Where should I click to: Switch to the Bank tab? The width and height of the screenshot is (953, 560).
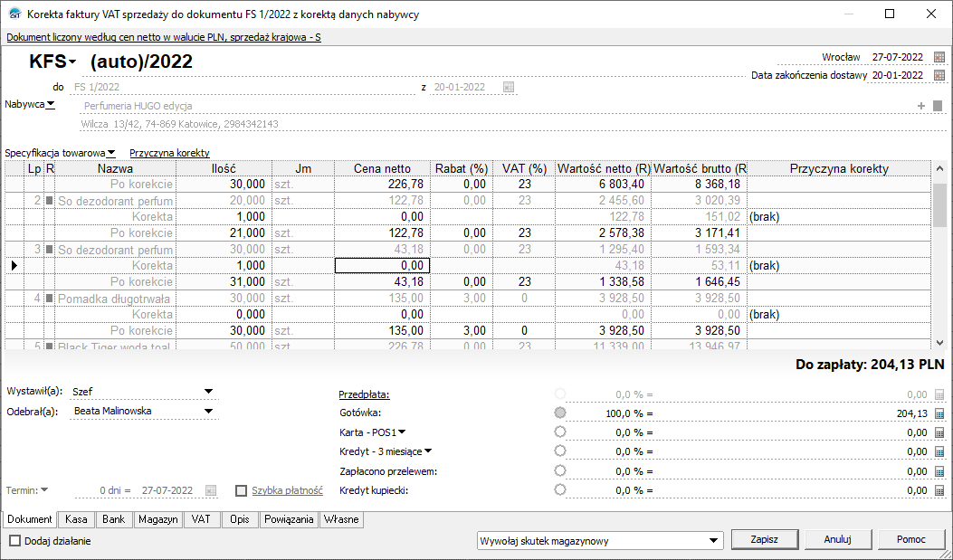tap(114, 519)
